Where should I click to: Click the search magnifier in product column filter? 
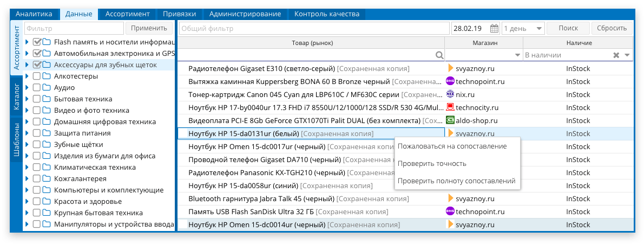click(439, 55)
